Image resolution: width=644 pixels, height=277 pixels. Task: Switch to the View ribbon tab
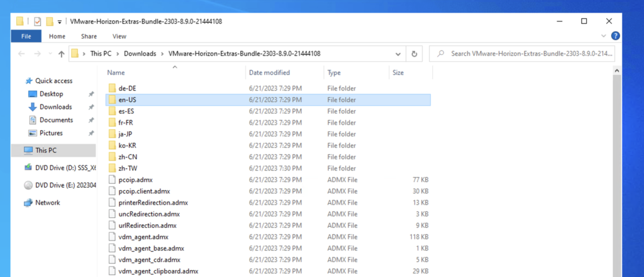pos(119,37)
